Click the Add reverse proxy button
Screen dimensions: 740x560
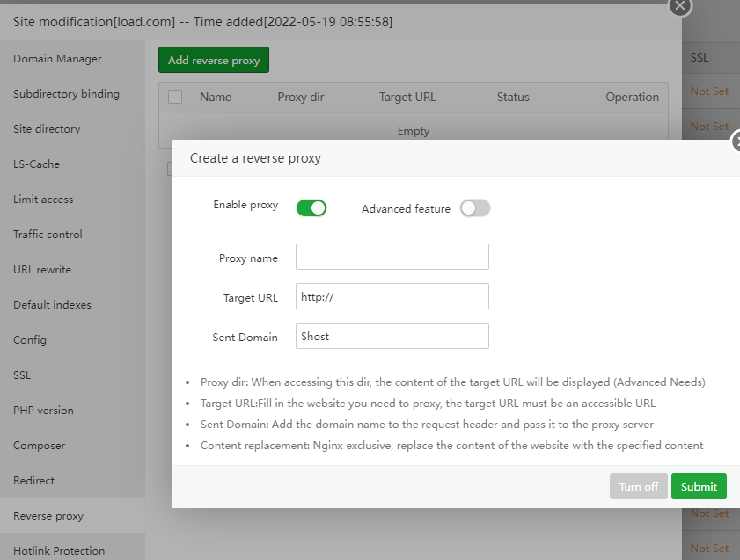214,61
